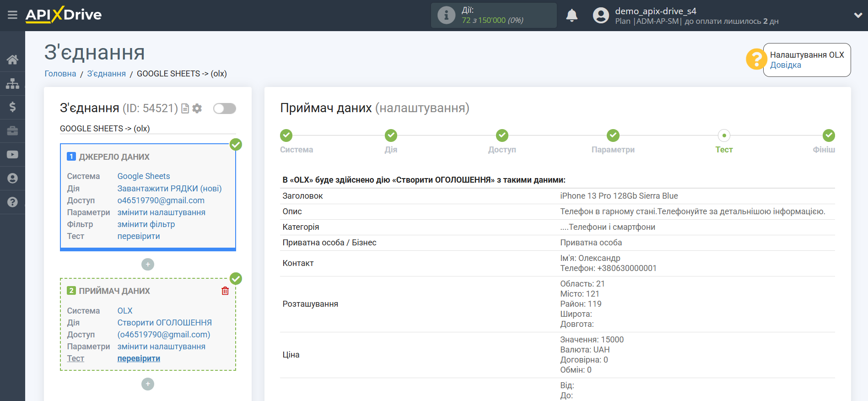Open notifications bell
Viewport: 868px width, 401px height.
(x=571, y=16)
